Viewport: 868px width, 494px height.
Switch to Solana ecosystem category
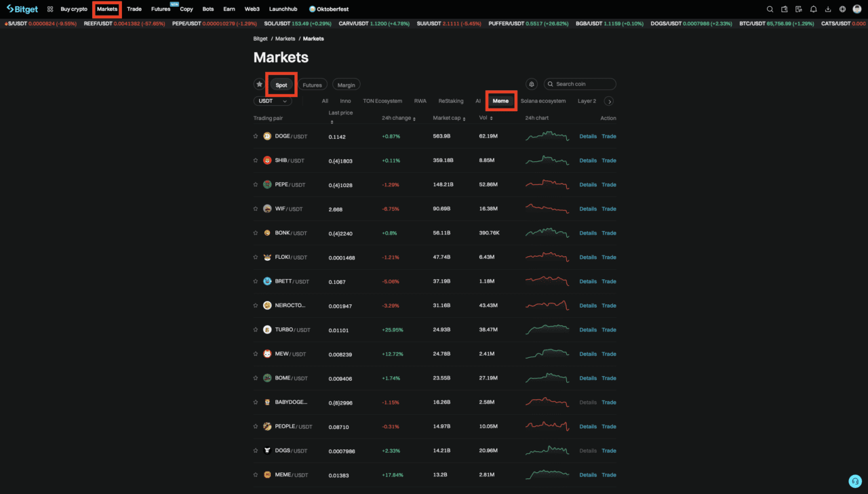[543, 101]
